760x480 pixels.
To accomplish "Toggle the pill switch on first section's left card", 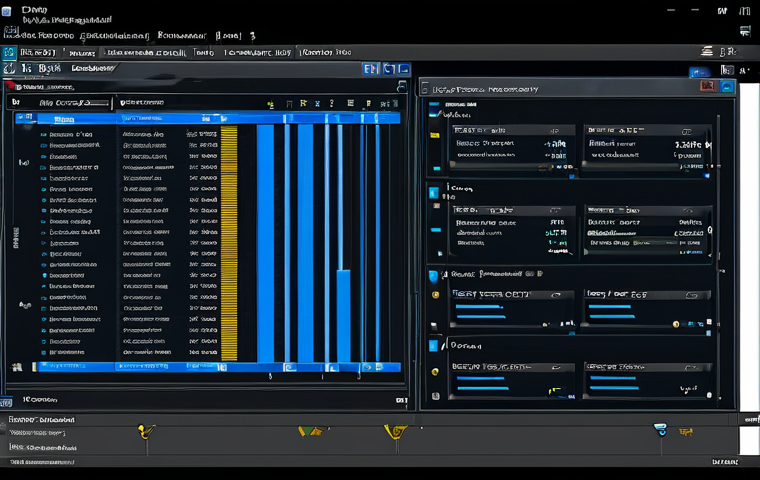I will click(554, 131).
